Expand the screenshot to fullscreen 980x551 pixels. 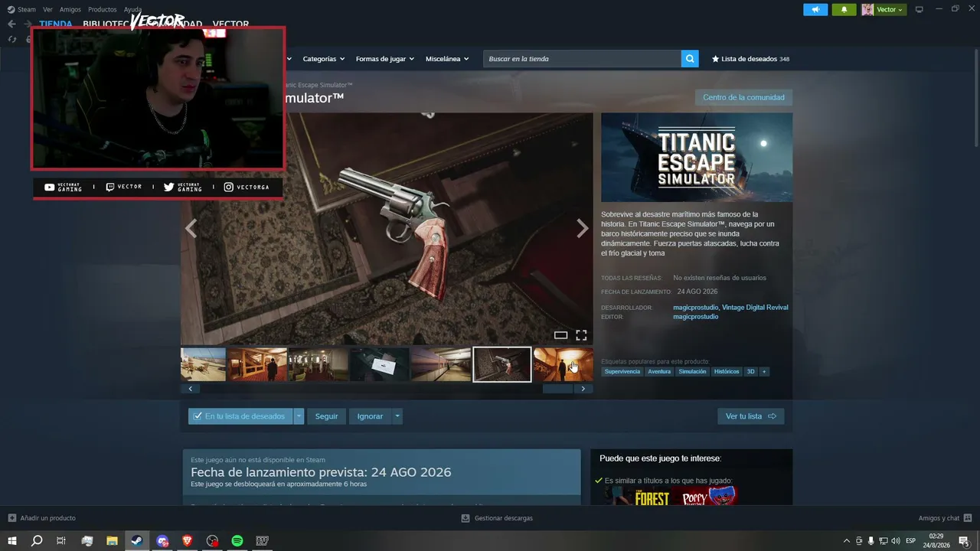pos(581,335)
